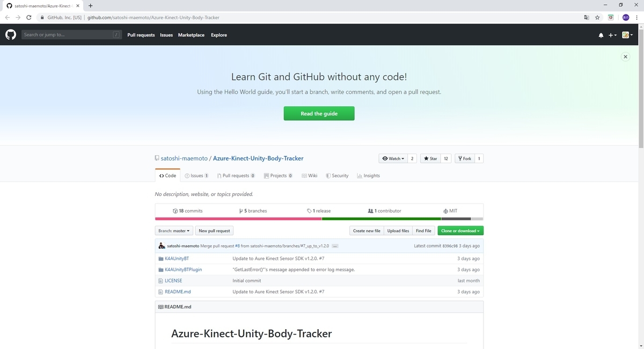View the MIT license link
Screen dimensions: 644x349
pyautogui.click(x=450, y=211)
